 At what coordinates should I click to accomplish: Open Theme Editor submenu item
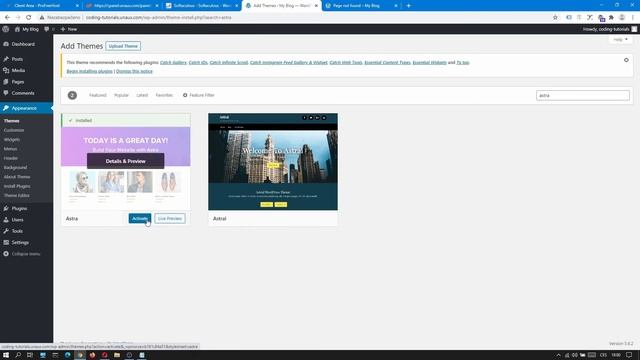pos(16,196)
